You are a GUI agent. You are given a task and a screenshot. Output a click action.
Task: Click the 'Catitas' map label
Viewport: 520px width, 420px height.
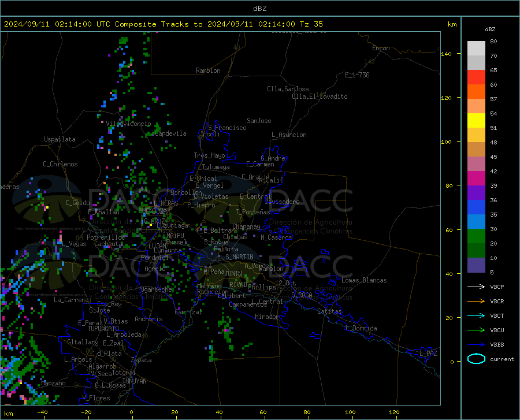[329, 311]
